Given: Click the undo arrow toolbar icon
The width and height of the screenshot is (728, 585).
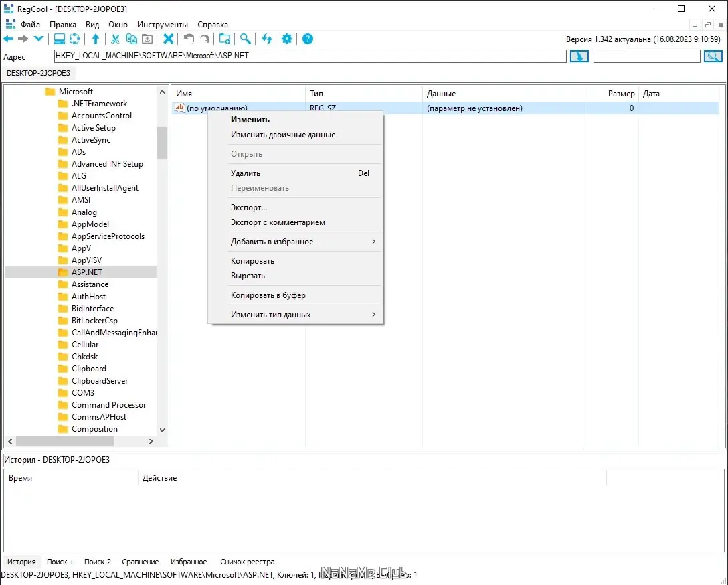Looking at the screenshot, I should pyautogui.click(x=189, y=39).
